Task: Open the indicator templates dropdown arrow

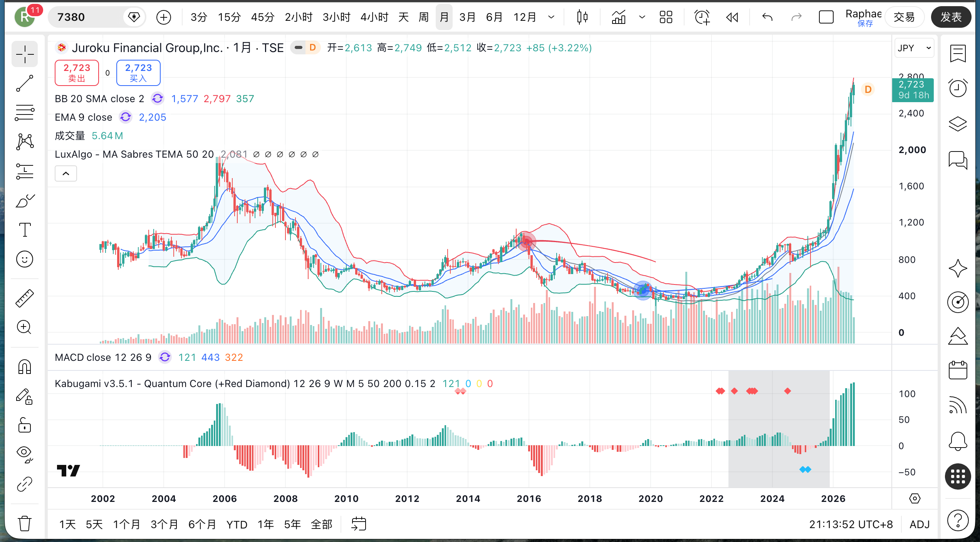Action: [642, 17]
